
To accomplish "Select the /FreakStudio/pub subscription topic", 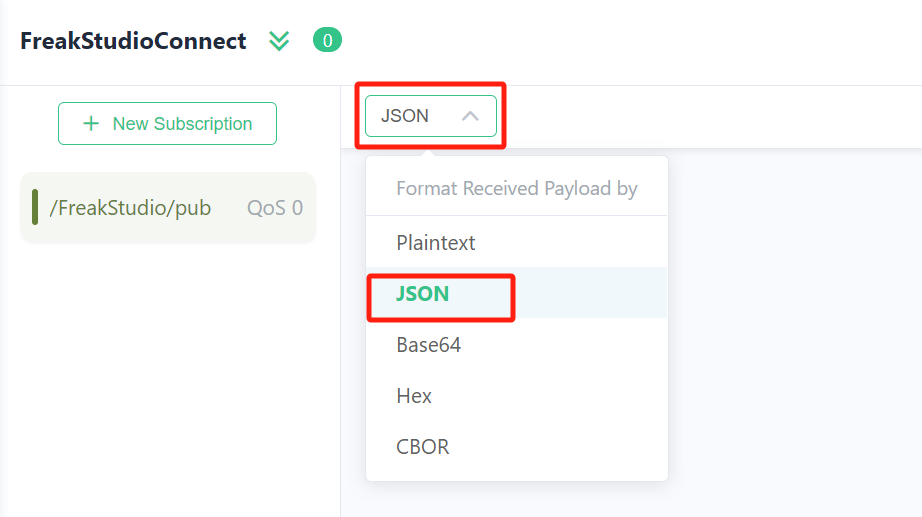I will click(x=130, y=208).
